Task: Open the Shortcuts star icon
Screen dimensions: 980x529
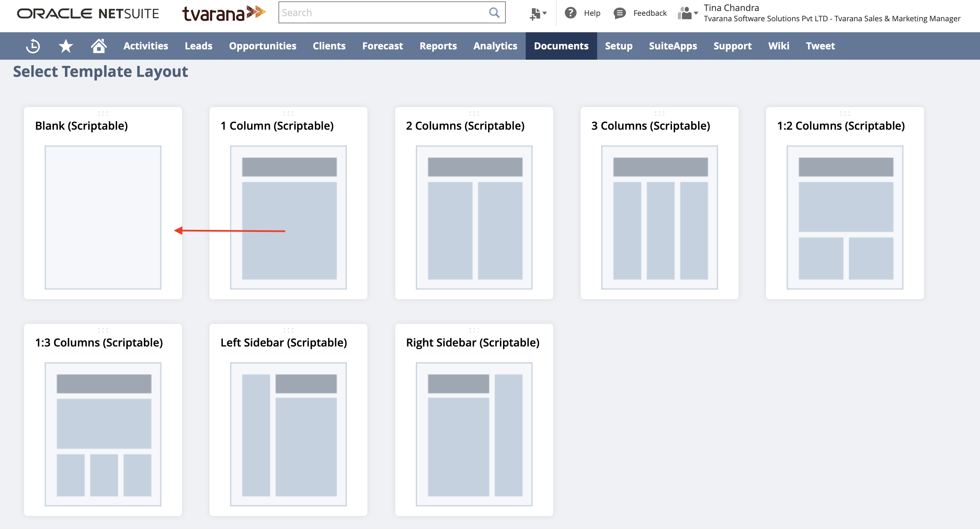Action: [x=66, y=46]
